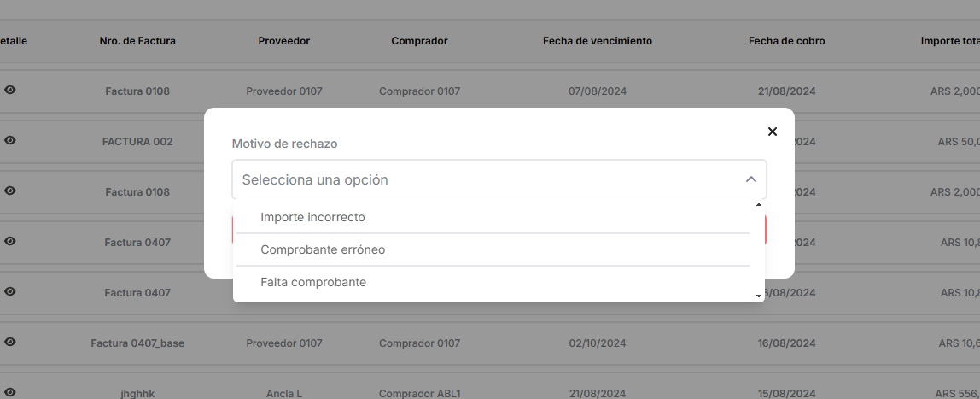
Task: Click the 'Fecha de vencimiento' column header
Action: click(x=597, y=41)
